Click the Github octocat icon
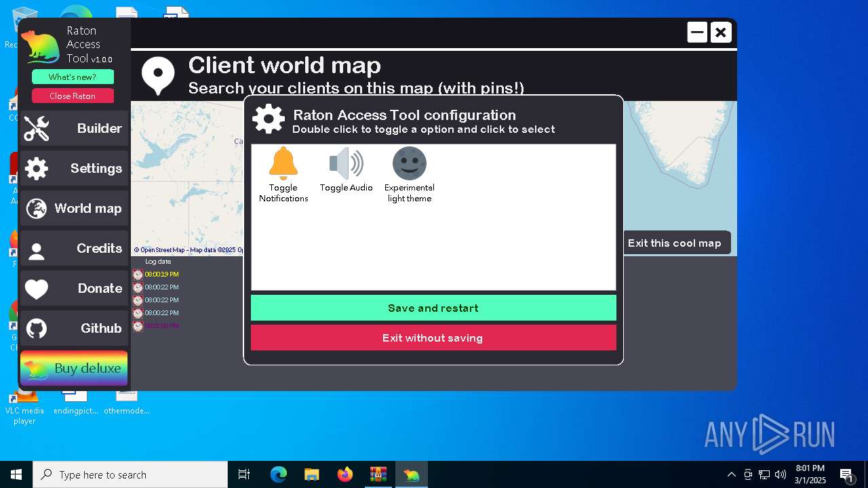The width and height of the screenshot is (868, 488). [37, 329]
